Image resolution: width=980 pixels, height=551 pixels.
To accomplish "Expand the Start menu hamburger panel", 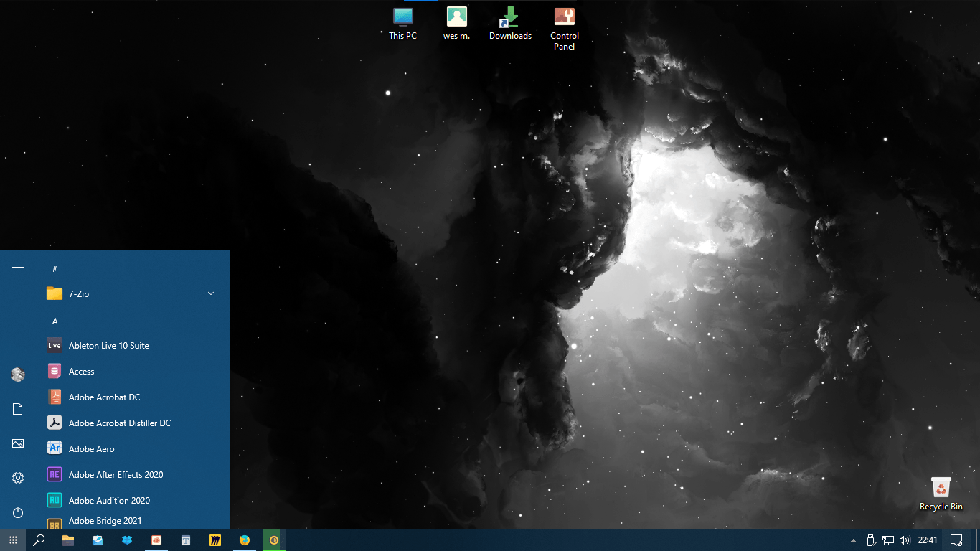I will click(18, 270).
